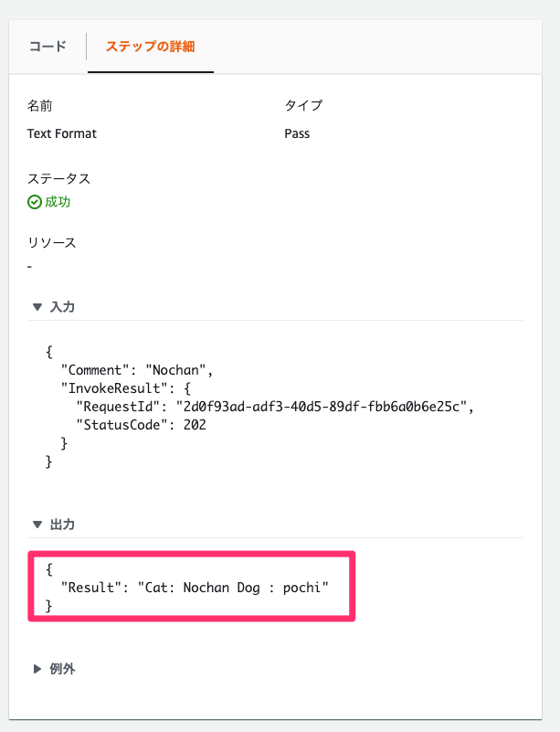Viewport: 560px width, 732px height.
Task: Click the タイプ label
Action: coord(303,105)
